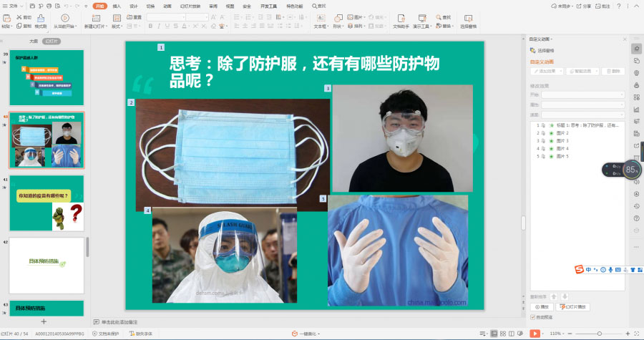644x340 pixels.
Task: Open the Insert (插入) ribbon tab
Action: point(117,5)
